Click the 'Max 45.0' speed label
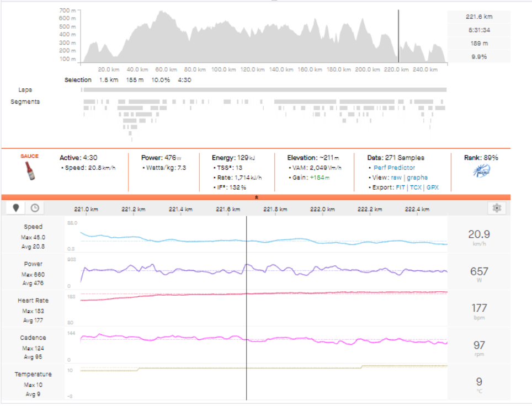 [x=33, y=237]
